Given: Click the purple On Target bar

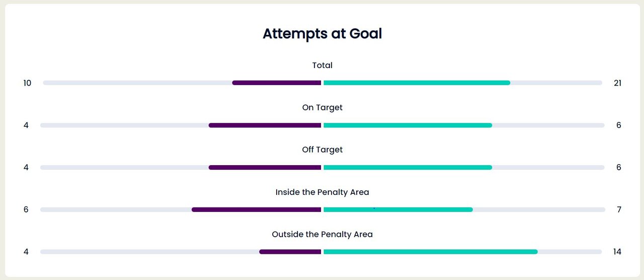Looking at the screenshot, I should coord(265,125).
